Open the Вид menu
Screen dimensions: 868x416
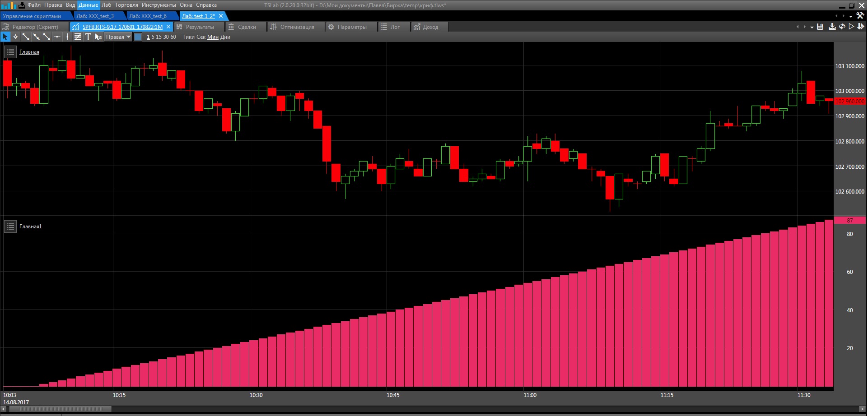(x=70, y=5)
